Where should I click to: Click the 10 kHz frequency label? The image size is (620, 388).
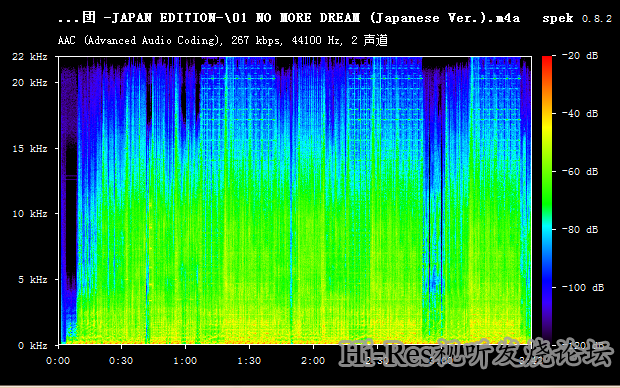[x=30, y=214]
